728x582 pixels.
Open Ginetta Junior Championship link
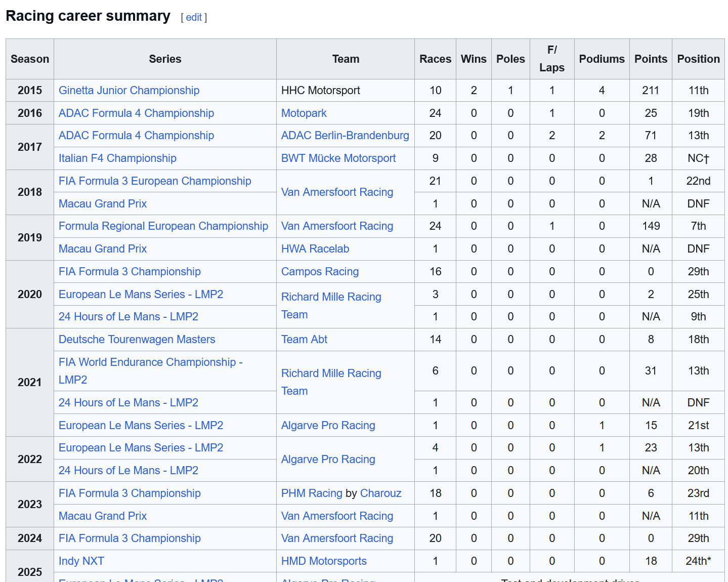click(129, 90)
